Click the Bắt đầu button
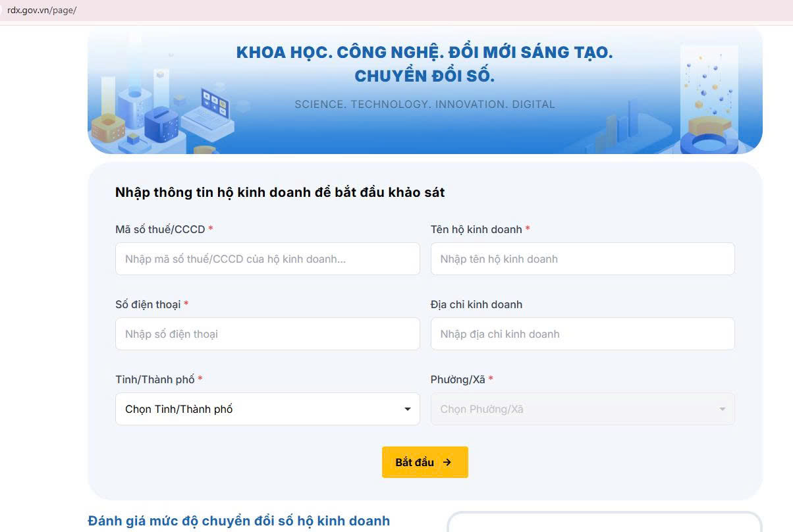Screen dimensions: 793x532 425,462
